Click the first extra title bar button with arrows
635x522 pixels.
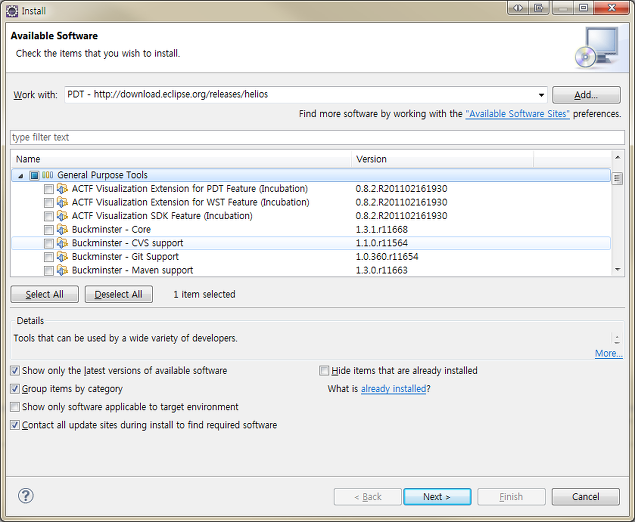[518, 8]
